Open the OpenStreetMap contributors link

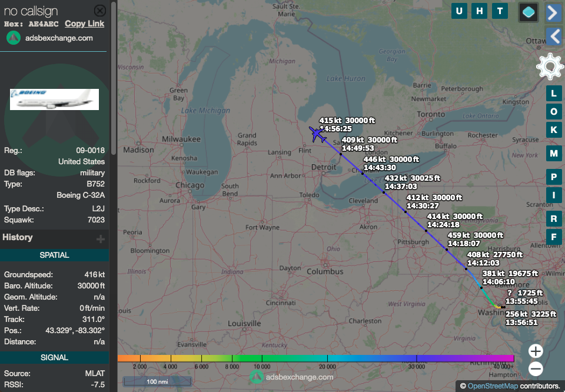click(x=493, y=386)
